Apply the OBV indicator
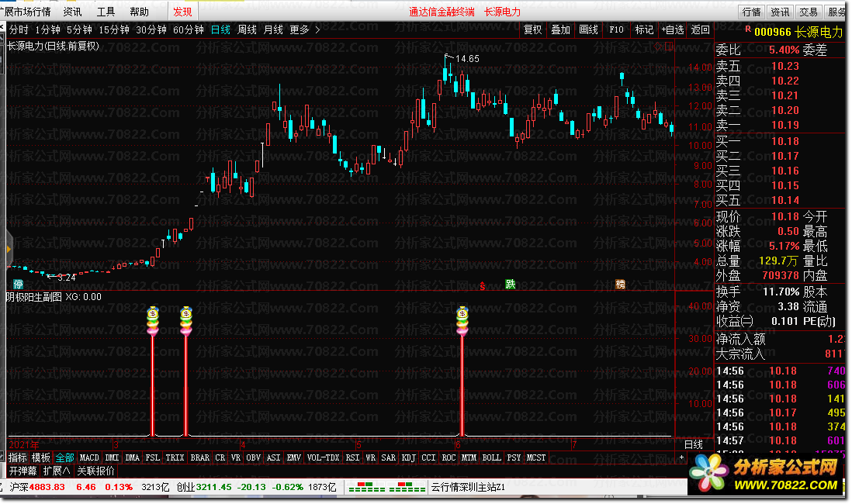 click(253, 457)
